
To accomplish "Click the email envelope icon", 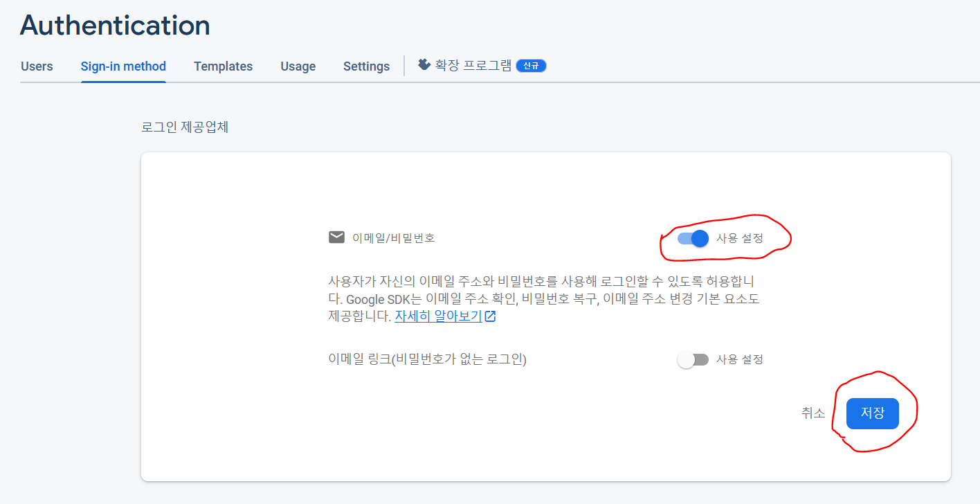I will pyautogui.click(x=336, y=237).
